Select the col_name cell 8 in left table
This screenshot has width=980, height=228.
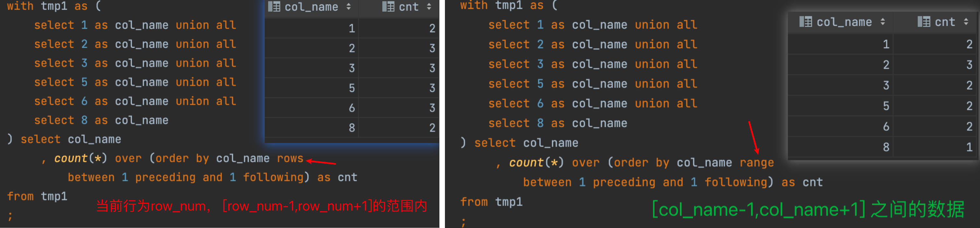[x=352, y=128]
